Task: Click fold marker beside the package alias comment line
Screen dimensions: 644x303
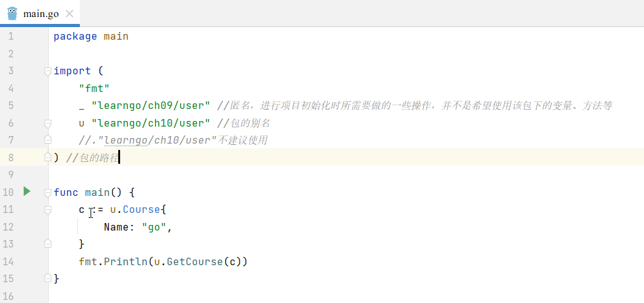Action: [x=48, y=123]
